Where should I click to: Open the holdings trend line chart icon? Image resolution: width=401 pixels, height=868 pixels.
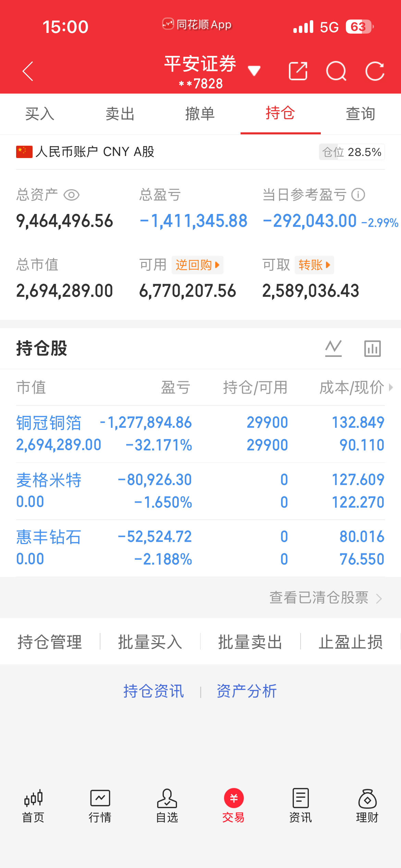pyautogui.click(x=333, y=348)
